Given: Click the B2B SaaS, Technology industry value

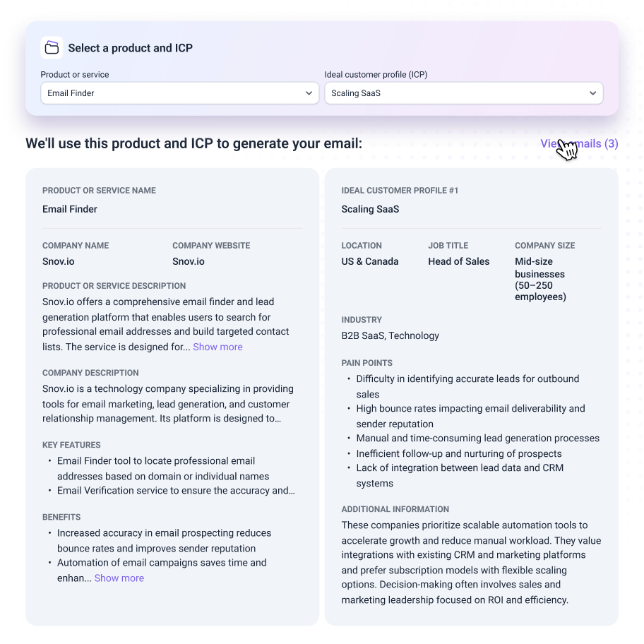Looking at the screenshot, I should (390, 335).
